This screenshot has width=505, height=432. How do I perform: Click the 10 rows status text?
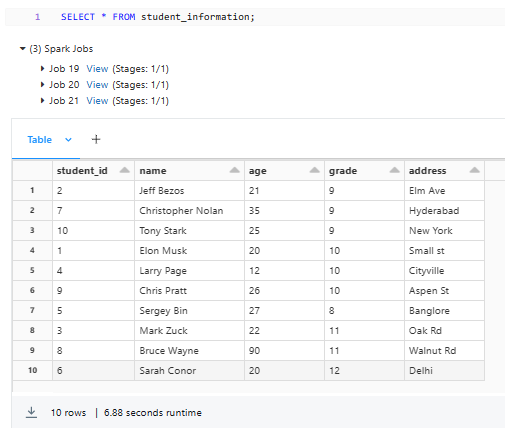tap(68, 413)
